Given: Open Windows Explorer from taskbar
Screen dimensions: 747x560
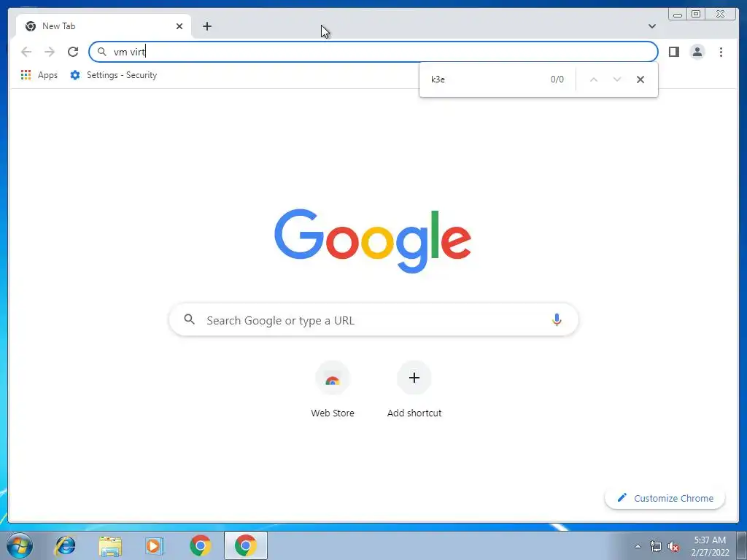Looking at the screenshot, I should coord(110,545).
